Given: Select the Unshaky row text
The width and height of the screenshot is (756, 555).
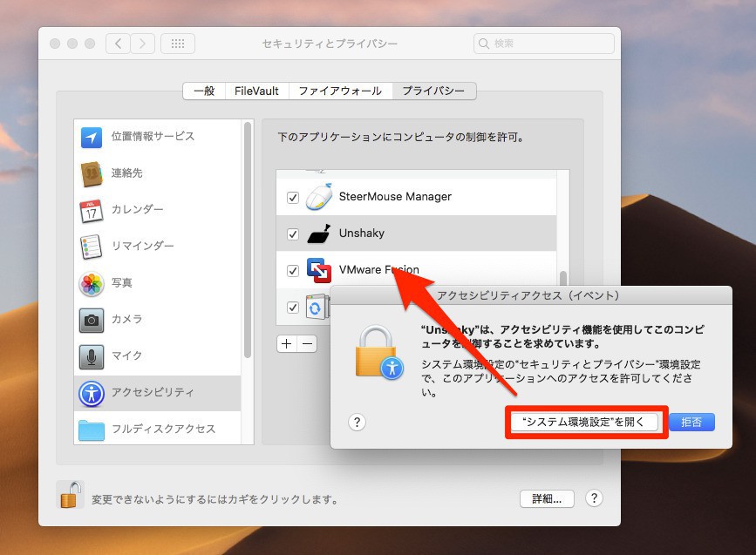Looking at the screenshot, I should 362,234.
